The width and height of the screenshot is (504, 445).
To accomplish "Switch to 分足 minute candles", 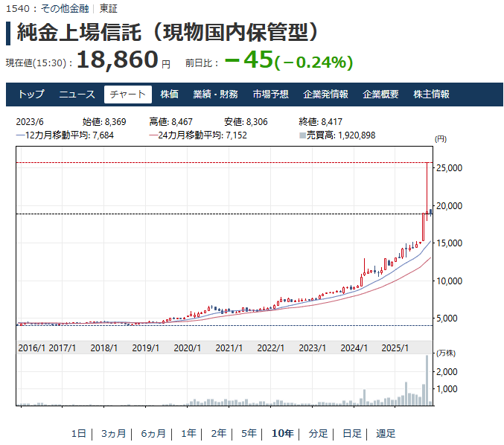I will tap(319, 434).
